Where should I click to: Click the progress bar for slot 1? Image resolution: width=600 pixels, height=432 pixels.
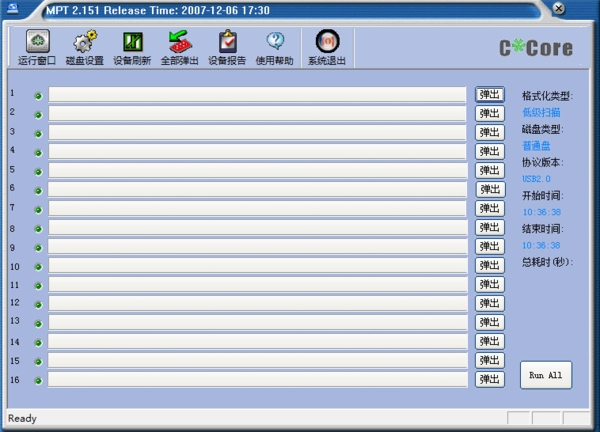click(x=257, y=94)
